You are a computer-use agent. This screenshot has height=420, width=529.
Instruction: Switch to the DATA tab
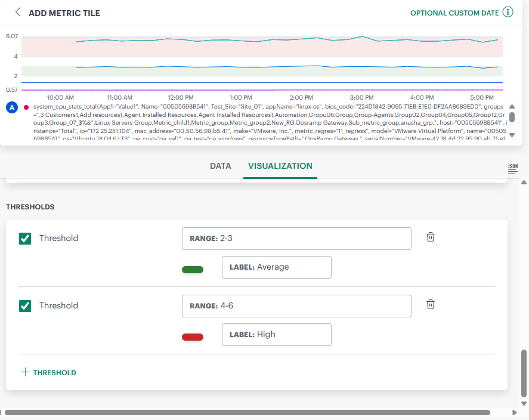tap(221, 166)
